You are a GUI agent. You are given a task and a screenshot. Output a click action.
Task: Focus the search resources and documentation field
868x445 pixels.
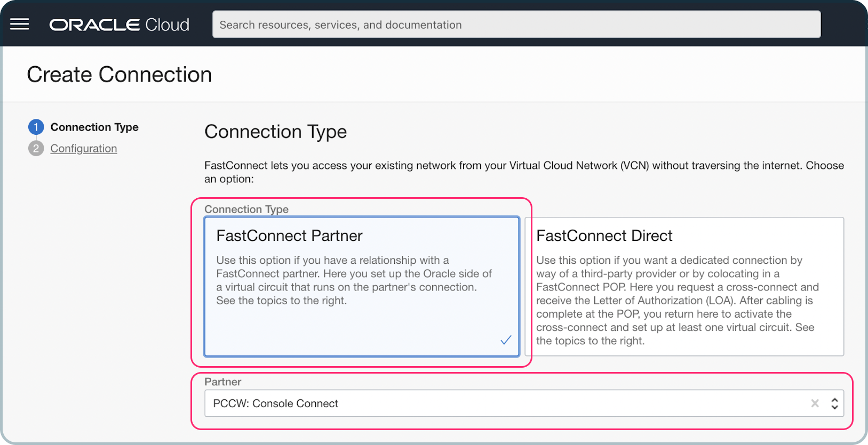[516, 25]
